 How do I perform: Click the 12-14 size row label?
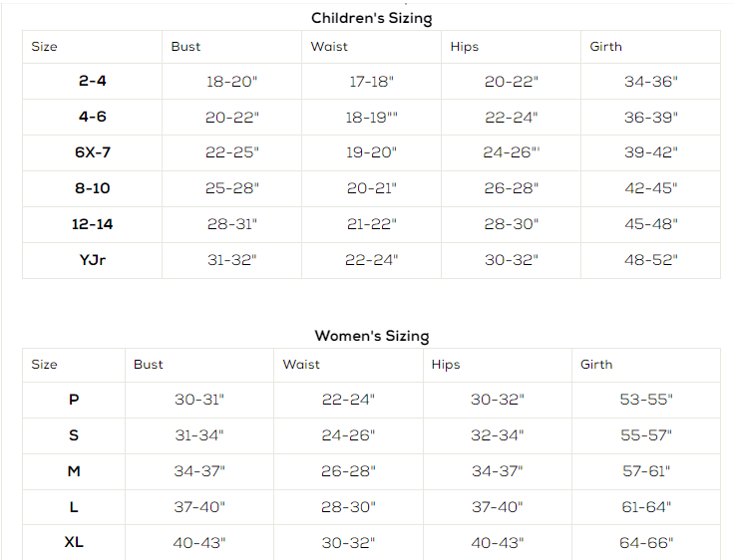(92, 224)
